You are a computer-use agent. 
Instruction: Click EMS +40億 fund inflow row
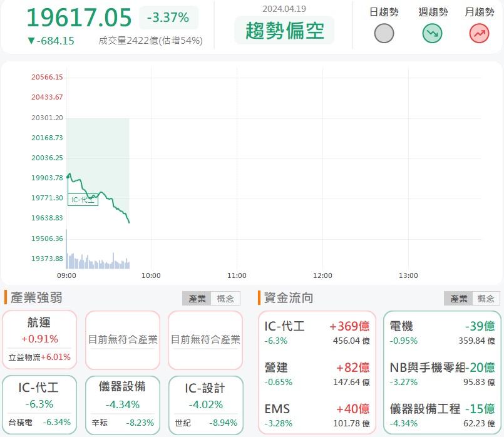click(x=317, y=416)
